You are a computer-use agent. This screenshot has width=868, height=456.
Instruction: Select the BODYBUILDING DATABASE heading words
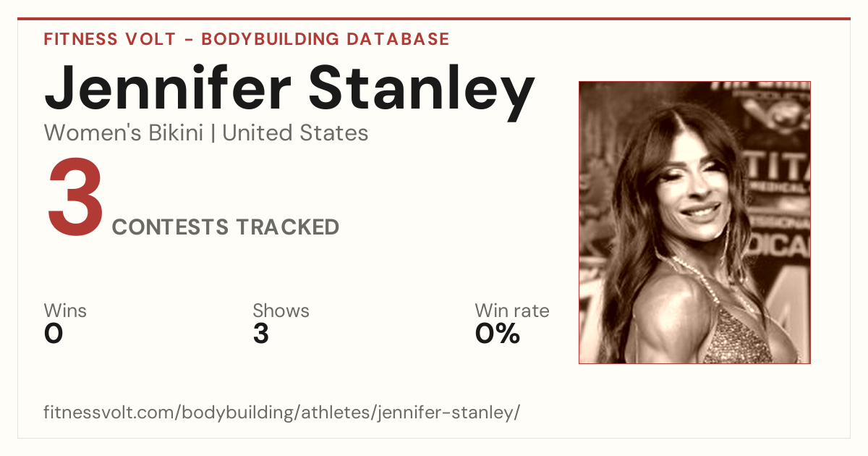(325, 39)
